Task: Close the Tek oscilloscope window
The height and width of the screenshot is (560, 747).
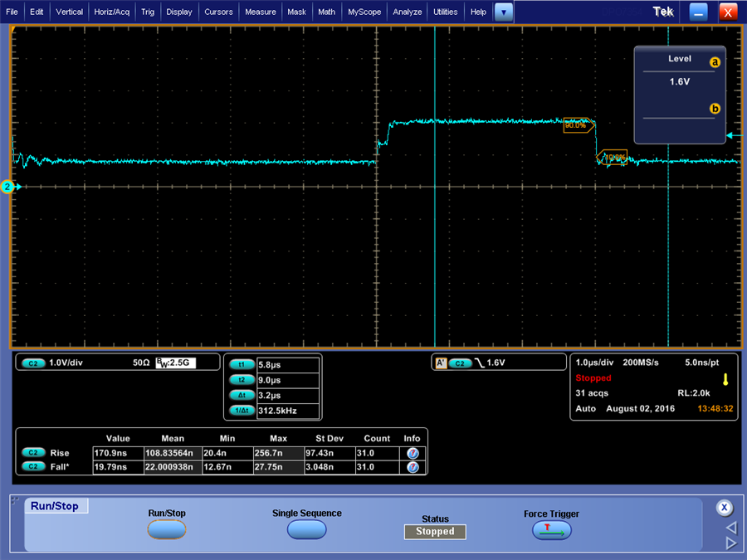Action: [727, 12]
